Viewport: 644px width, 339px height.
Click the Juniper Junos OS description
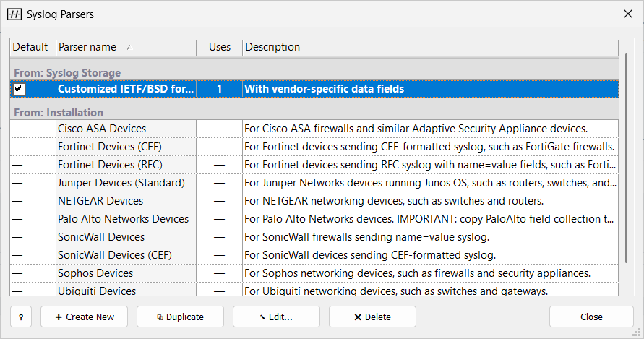click(x=430, y=183)
